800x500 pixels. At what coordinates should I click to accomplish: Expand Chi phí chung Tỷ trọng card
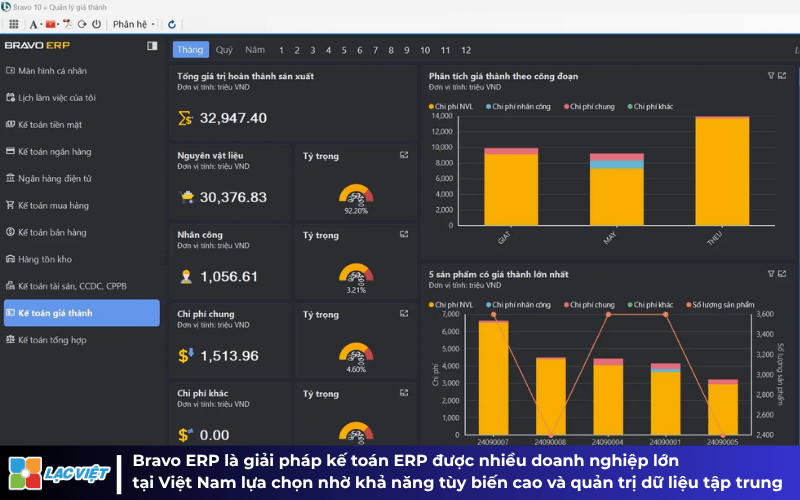(404, 313)
